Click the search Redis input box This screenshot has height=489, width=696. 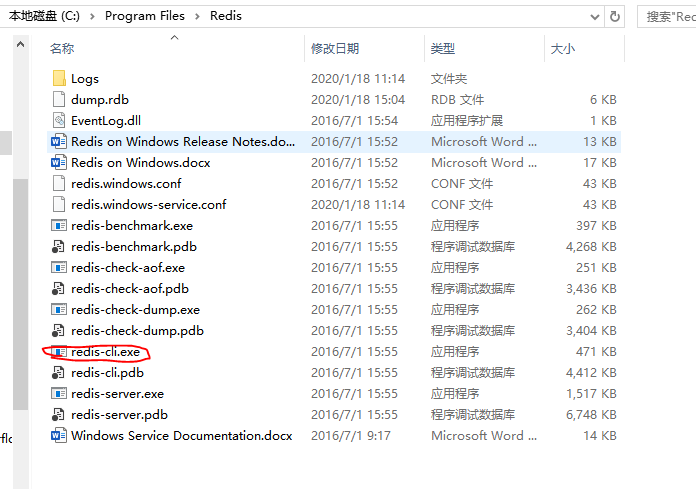tap(667, 17)
